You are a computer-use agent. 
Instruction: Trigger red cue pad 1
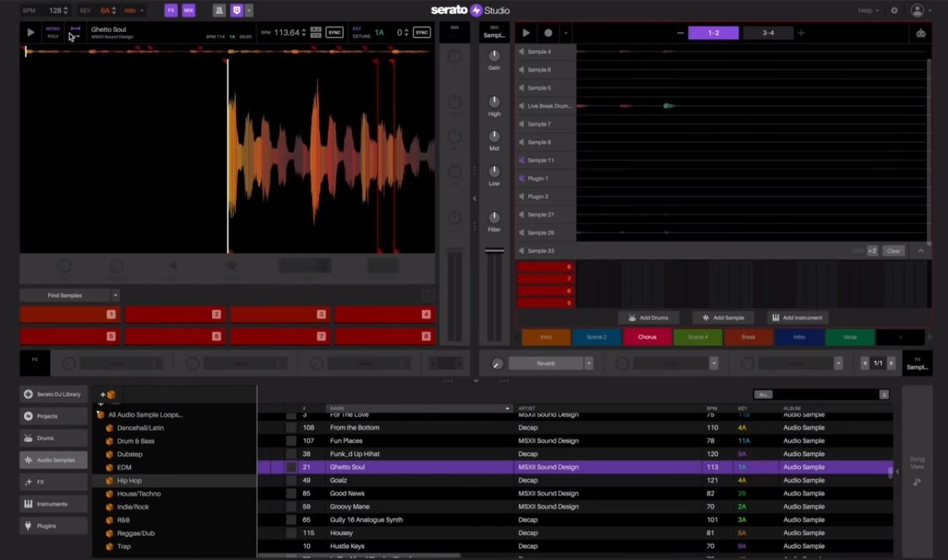(71, 315)
